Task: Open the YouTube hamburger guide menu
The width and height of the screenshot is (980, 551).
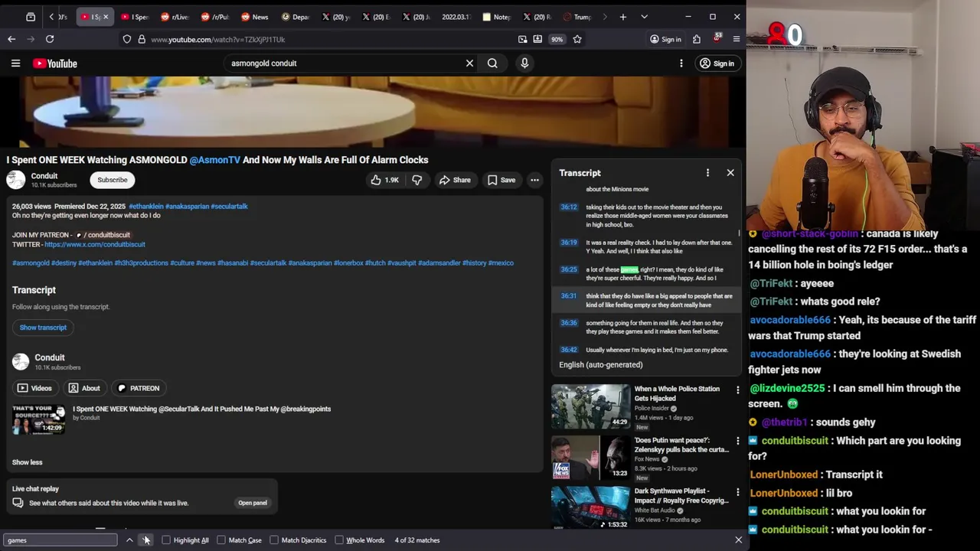Action: (x=15, y=64)
